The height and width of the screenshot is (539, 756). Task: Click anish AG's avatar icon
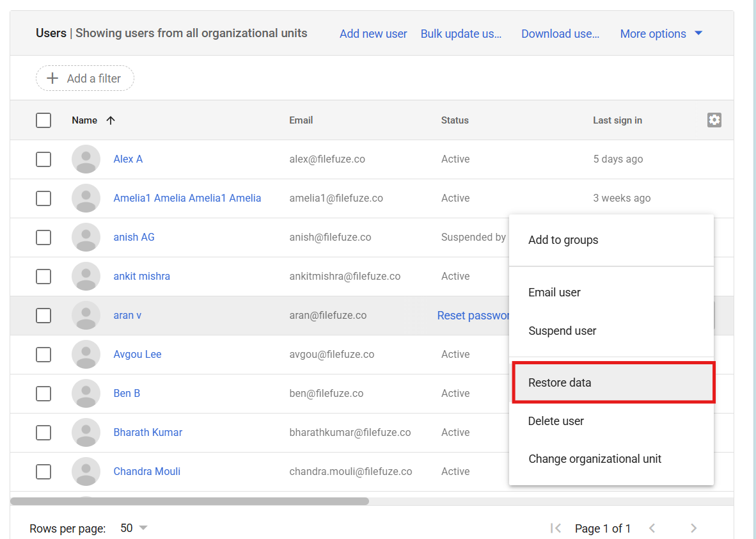[x=86, y=237]
